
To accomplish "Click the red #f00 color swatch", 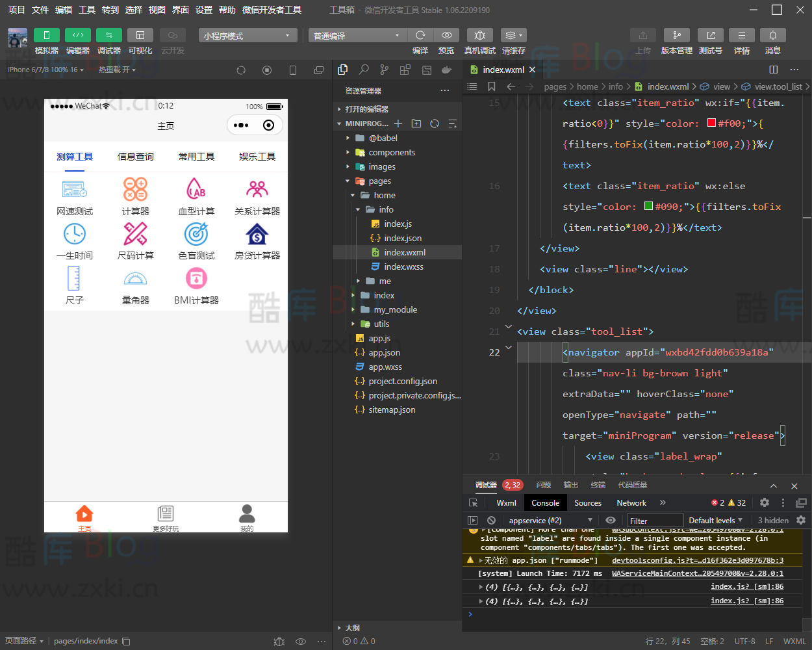I will [711, 123].
